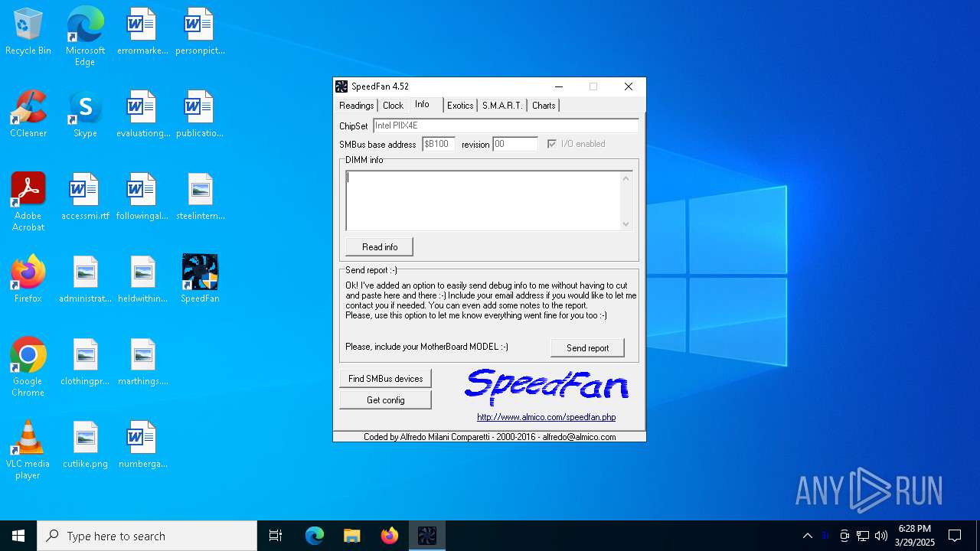Open network status in system tray
Screen dimensions: 980x551
863,536
